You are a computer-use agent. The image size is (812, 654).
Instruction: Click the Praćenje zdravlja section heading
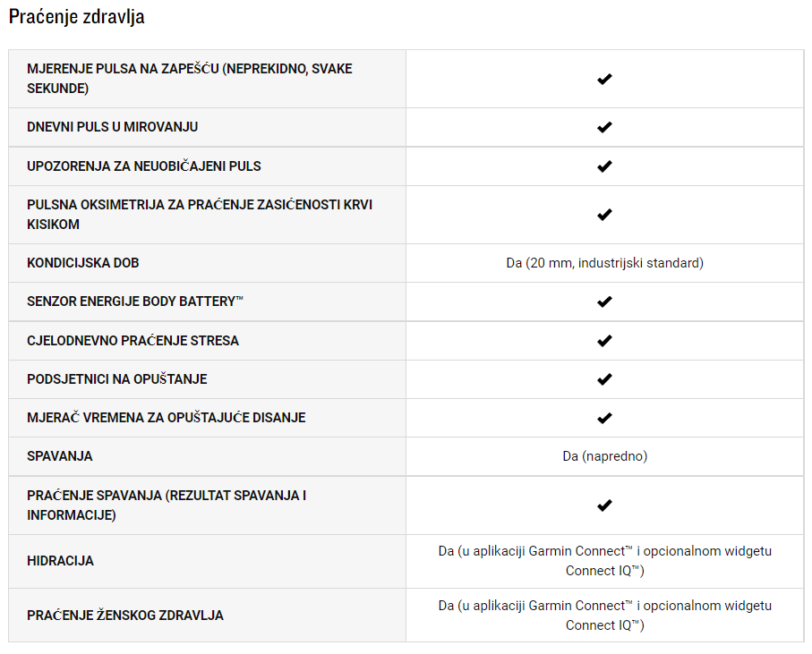point(77,17)
